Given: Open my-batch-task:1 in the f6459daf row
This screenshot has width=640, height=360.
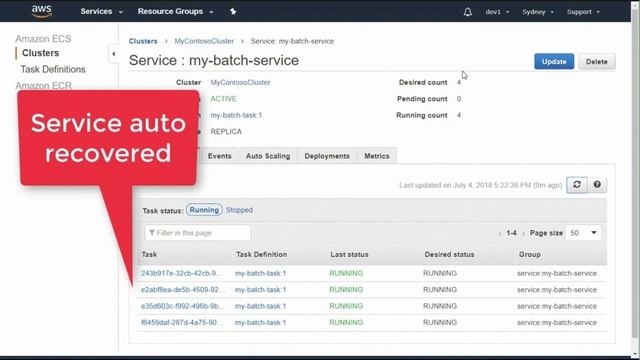Looking at the screenshot, I should (x=260, y=322).
